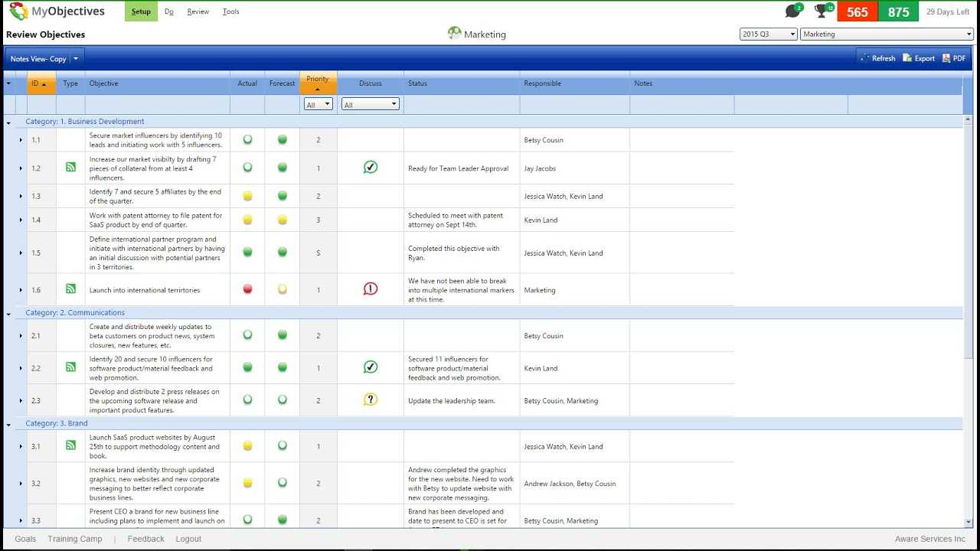Switch to the Review menu
This screenshot has height=551, width=980.
point(198,11)
